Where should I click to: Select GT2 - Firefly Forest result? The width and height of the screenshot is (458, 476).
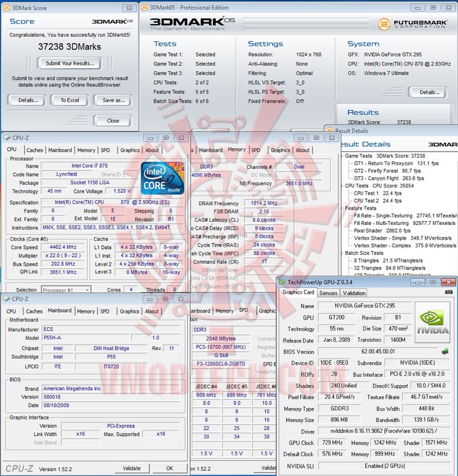pyautogui.click(x=387, y=170)
